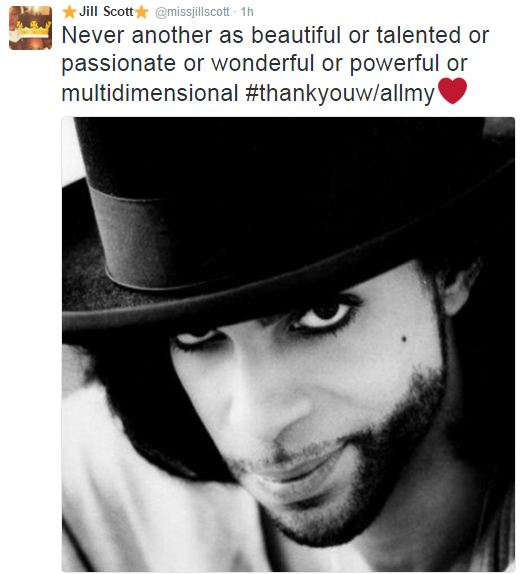This screenshot has width=521, height=574.
Task: Follow the #thankyouw/allmy hashtag
Action: point(340,93)
